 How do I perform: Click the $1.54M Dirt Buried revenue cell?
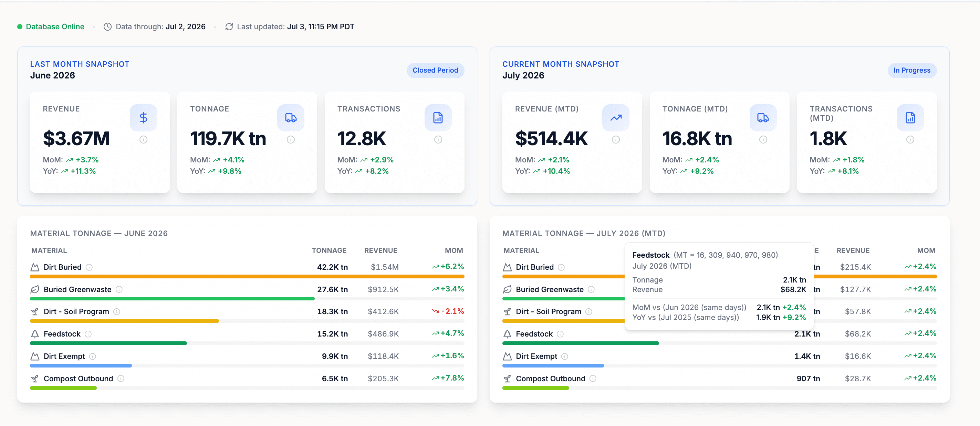[385, 267]
